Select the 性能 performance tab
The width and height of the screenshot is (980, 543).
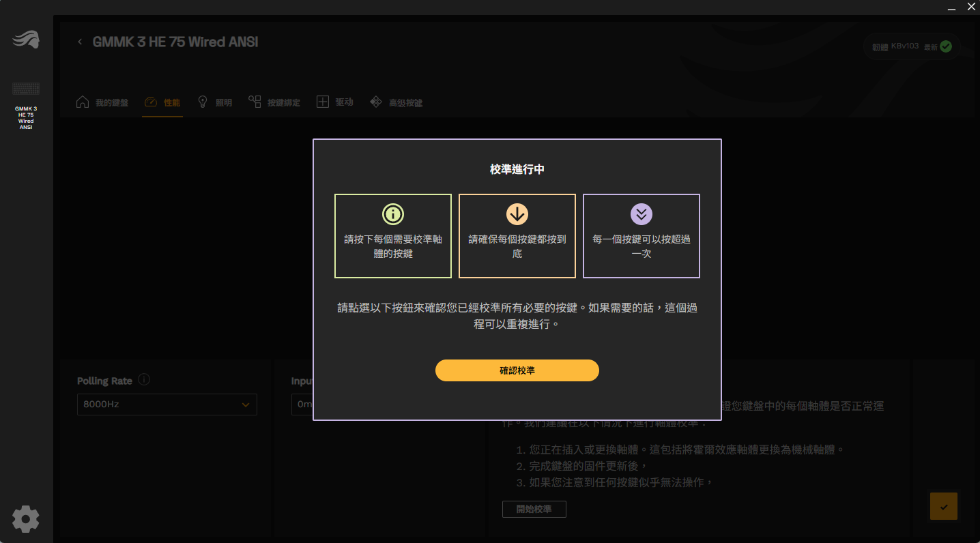(x=162, y=102)
